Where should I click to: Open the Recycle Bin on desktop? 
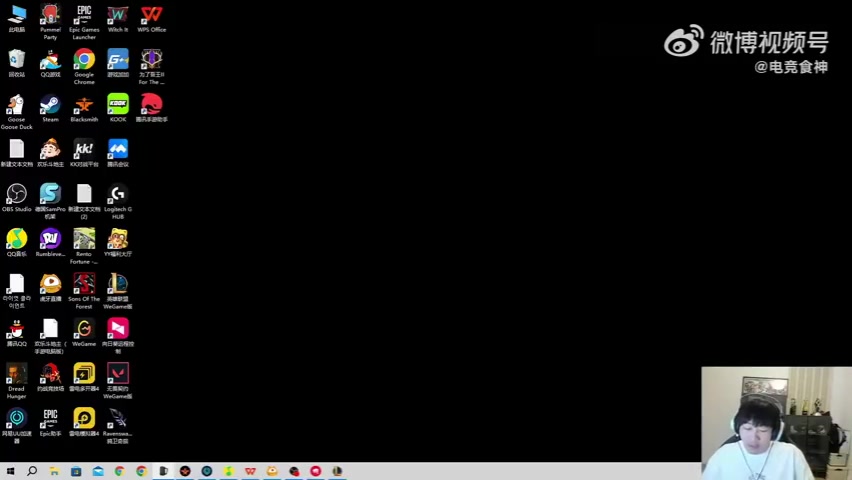pyautogui.click(x=16, y=61)
